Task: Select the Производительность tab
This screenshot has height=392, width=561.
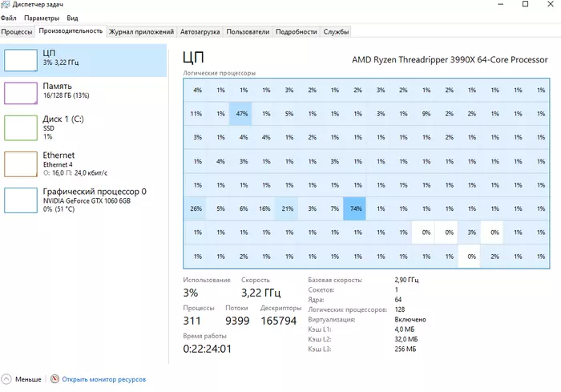Action: pos(71,31)
